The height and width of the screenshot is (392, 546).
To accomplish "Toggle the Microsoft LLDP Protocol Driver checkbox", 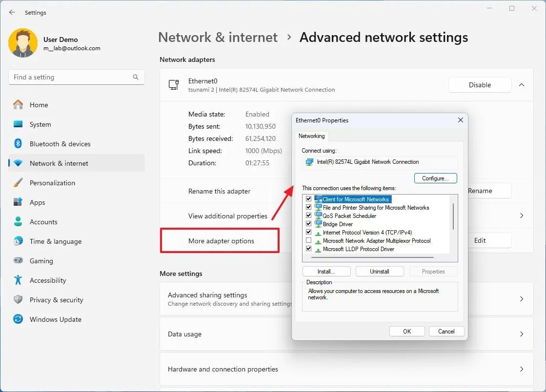I will [308, 249].
